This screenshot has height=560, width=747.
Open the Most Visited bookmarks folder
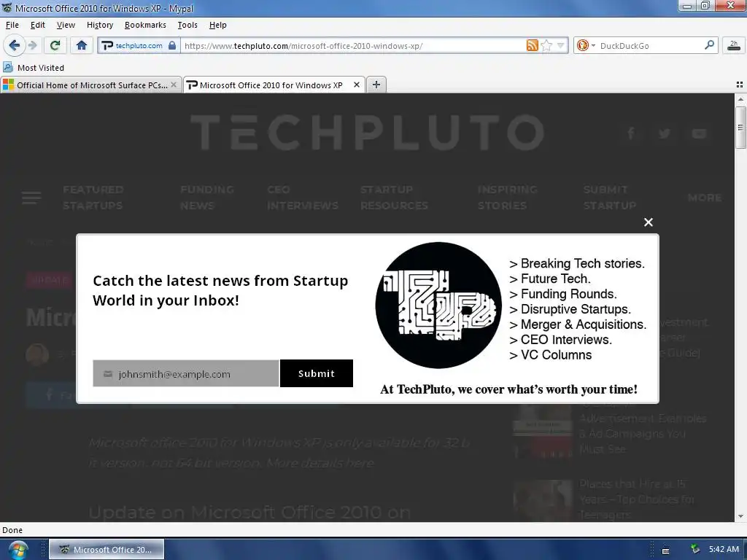click(34, 68)
